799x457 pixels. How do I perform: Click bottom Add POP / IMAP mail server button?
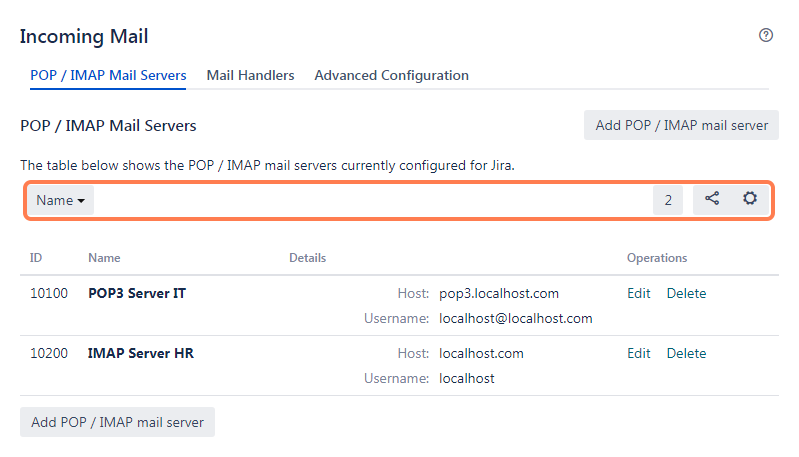pyautogui.click(x=117, y=422)
